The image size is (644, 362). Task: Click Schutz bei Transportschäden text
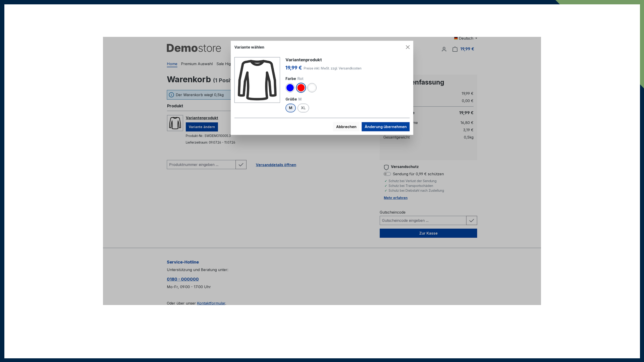coord(411,186)
